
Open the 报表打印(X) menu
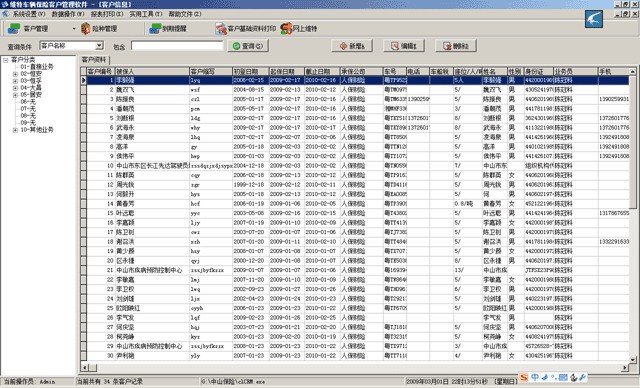(x=107, y=14)
